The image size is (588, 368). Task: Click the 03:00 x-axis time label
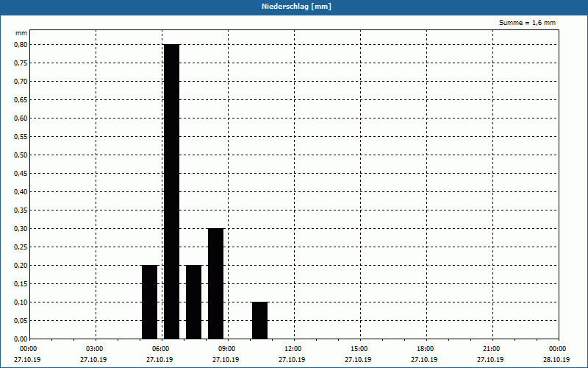95,349
